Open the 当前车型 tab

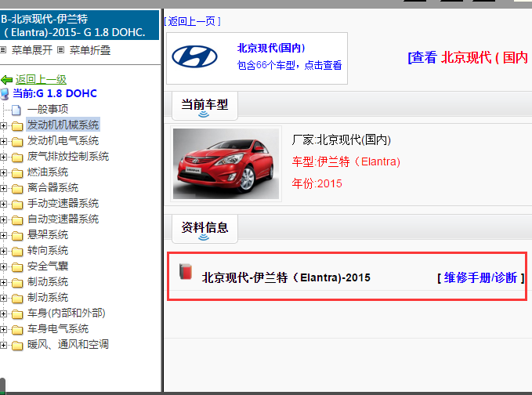point(204,106)
